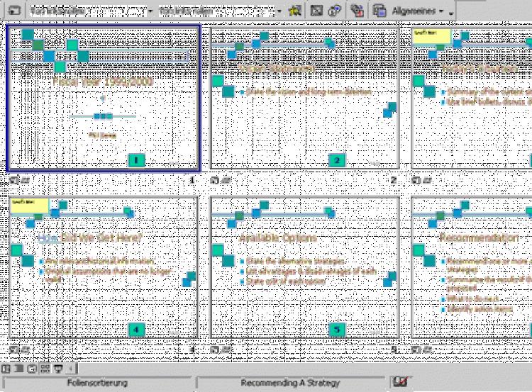Click Recommending A Strategy in the status bar

[x=290, y=383]
